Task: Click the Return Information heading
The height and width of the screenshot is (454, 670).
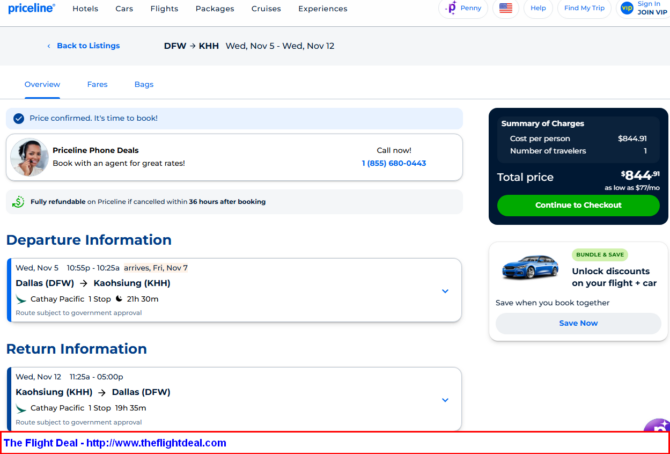Action: coord(76,349)
